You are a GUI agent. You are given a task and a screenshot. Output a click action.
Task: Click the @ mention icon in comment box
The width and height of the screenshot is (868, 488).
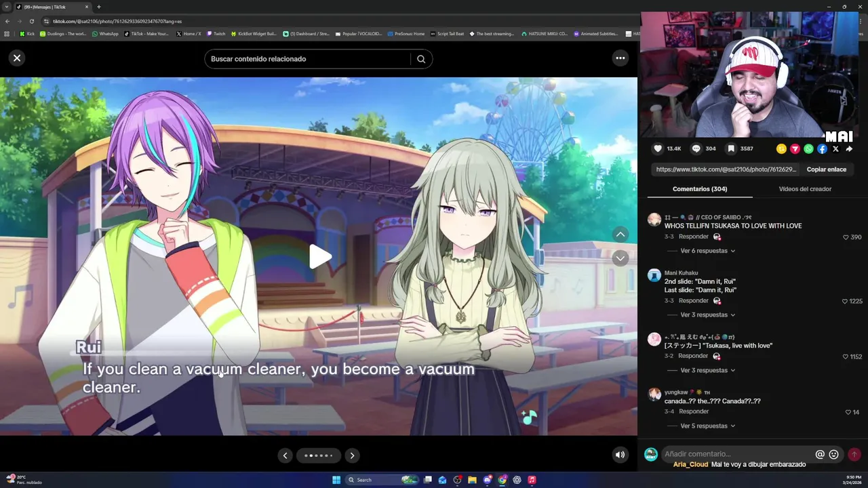point(820,454)
